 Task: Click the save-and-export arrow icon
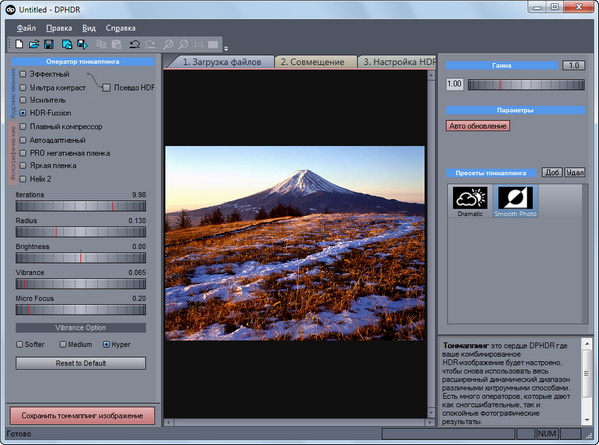point(82,44)
